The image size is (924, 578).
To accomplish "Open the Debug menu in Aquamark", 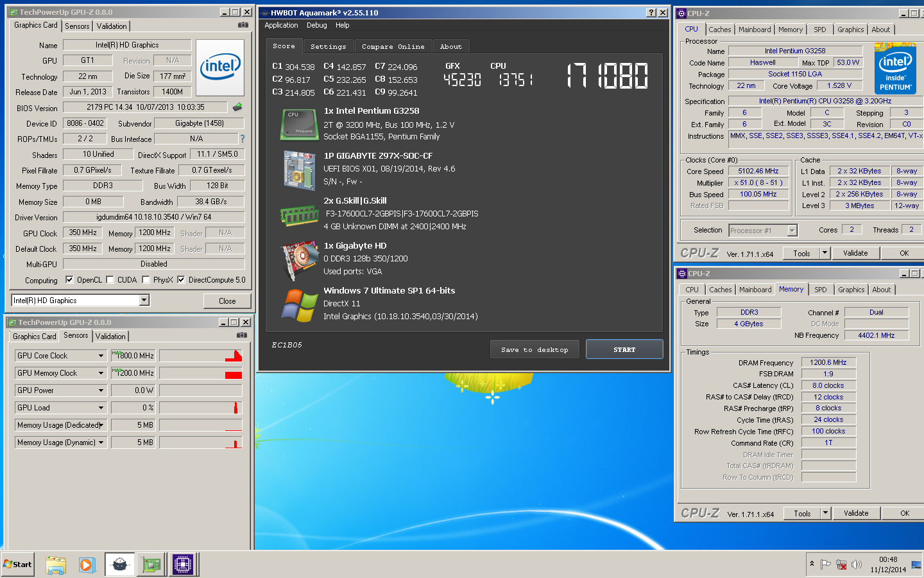I will pos(316,26).
